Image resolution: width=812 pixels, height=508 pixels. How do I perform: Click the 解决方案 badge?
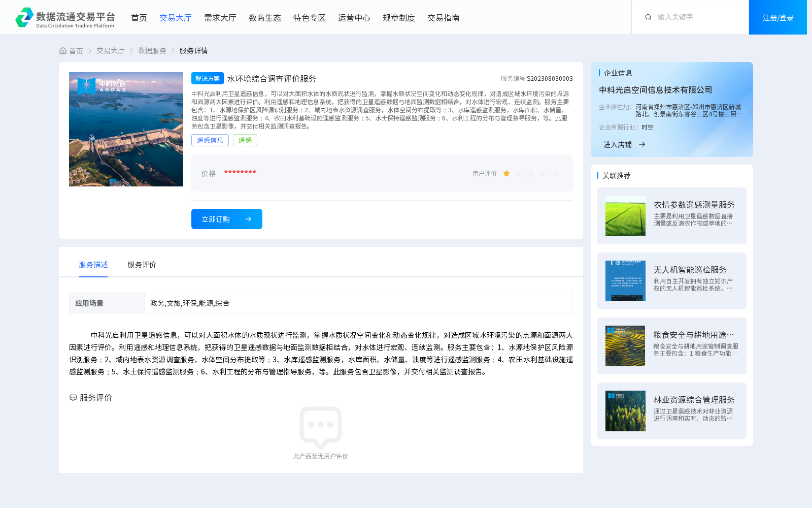coord(208,78)
